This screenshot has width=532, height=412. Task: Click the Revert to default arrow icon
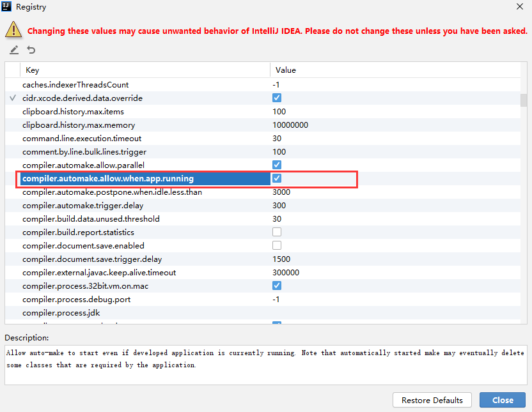tap(31, 50)
